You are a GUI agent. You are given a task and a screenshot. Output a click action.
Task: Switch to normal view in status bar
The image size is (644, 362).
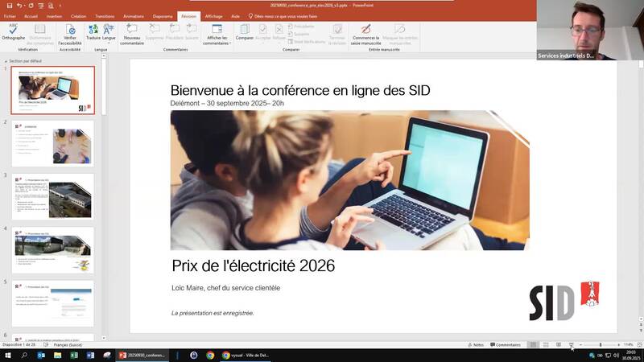click(x=533, y=344)
